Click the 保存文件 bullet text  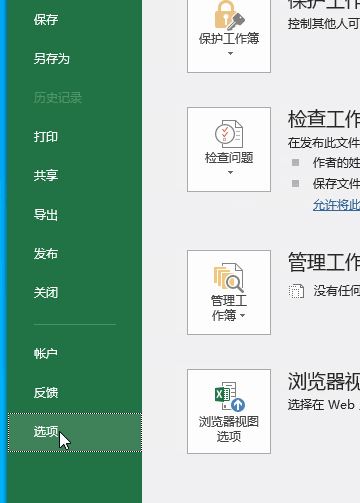[x=336, y=184]
